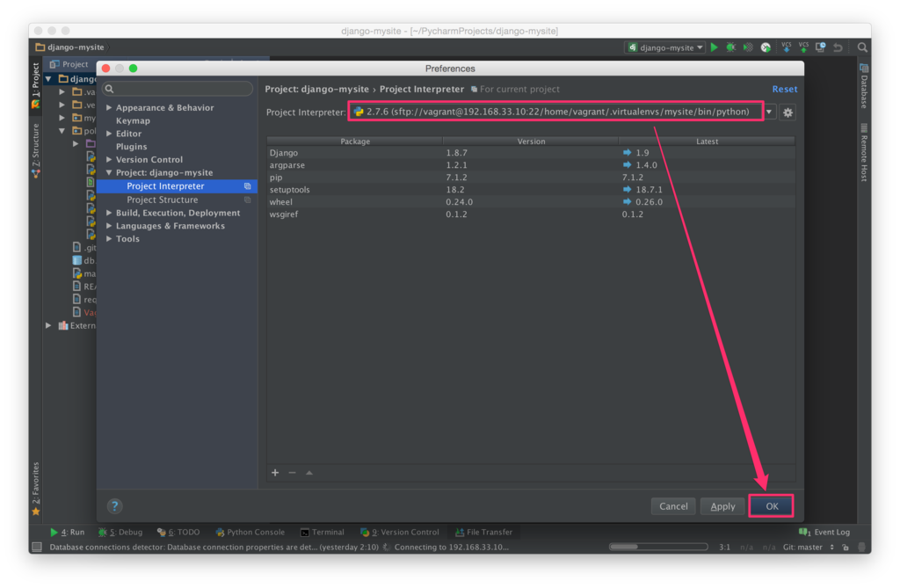
Task: Open the 2: Favorites side tab
Action: tap(35, 490)
